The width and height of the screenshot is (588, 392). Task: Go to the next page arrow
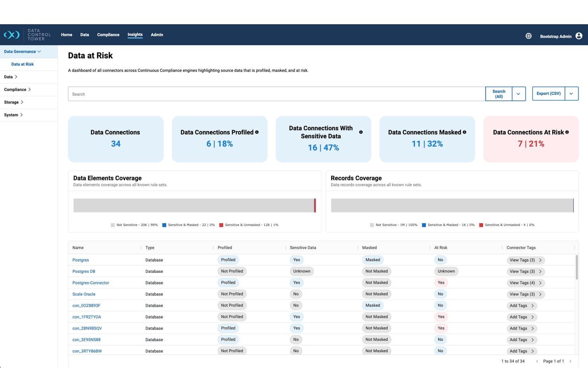click(571, 361)
